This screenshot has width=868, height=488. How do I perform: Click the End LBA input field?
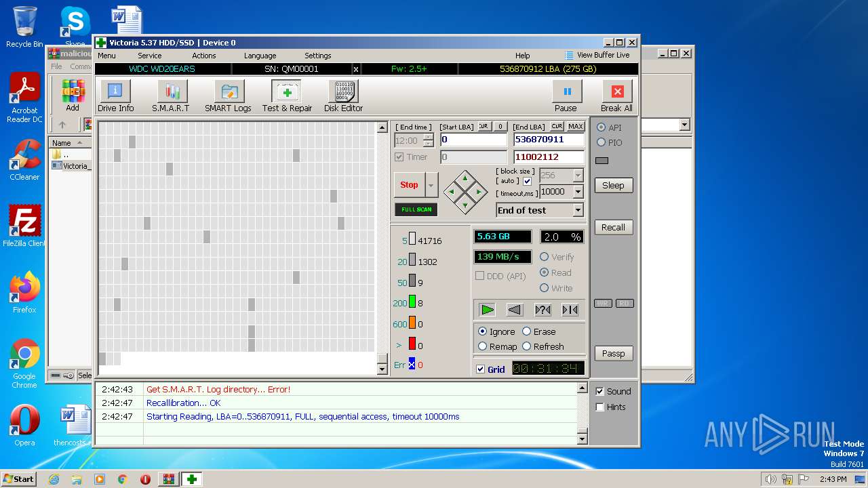click(549, 140)
